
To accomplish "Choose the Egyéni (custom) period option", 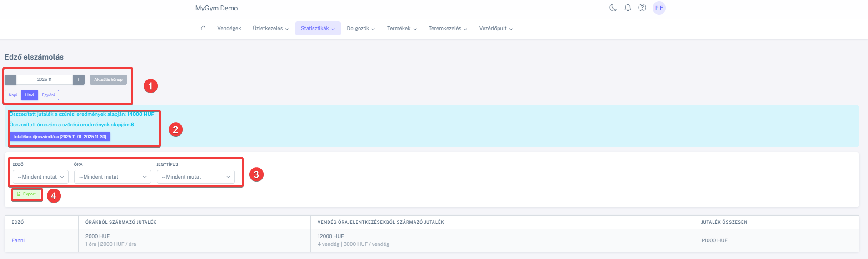I will pos(48,95).
